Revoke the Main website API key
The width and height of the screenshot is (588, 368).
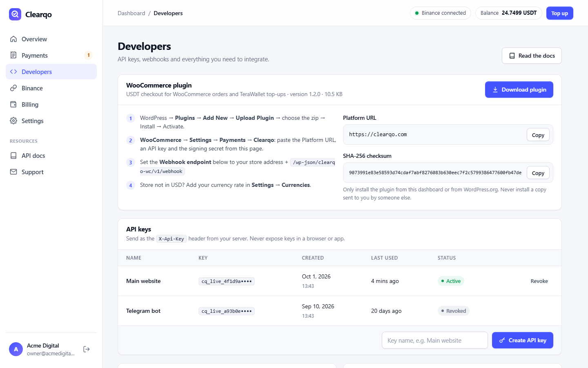539,281
